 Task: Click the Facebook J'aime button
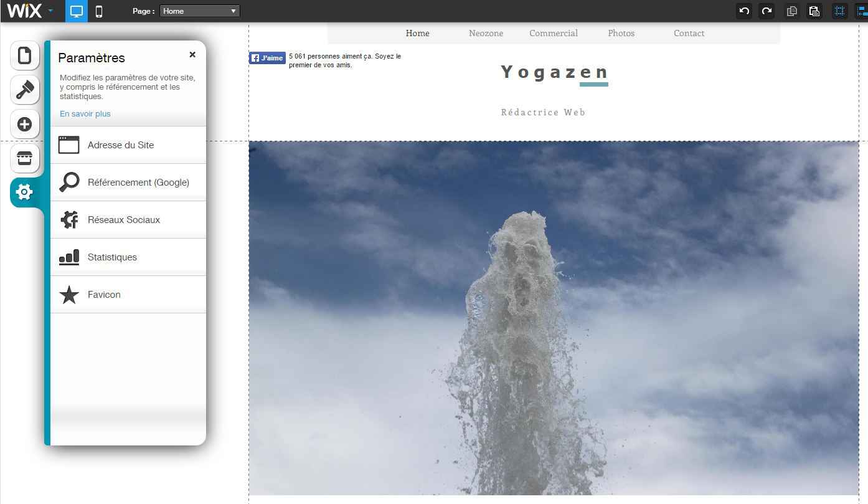pyautogui.click(x=267, y=58)
